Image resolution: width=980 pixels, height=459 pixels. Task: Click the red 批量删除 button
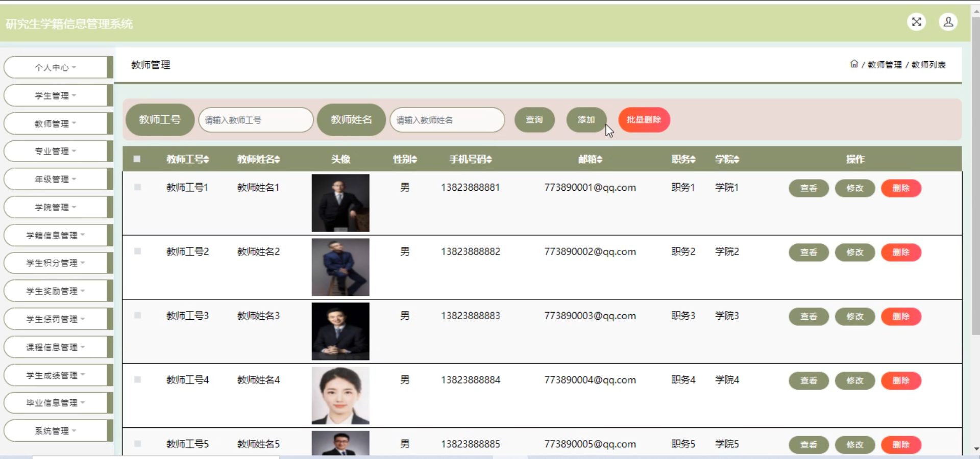coord(644,120)
